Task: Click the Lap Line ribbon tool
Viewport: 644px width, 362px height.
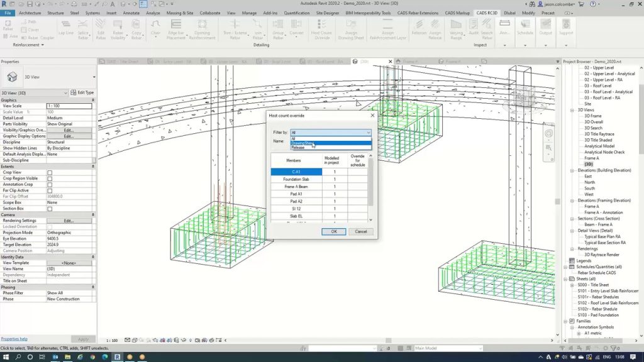Action: tap(65, 29)
